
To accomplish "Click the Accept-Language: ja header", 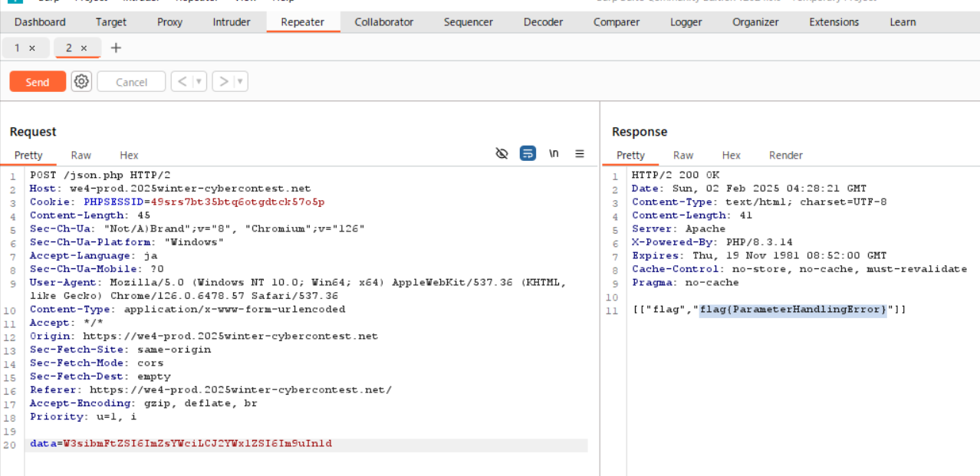I will 94,255.
